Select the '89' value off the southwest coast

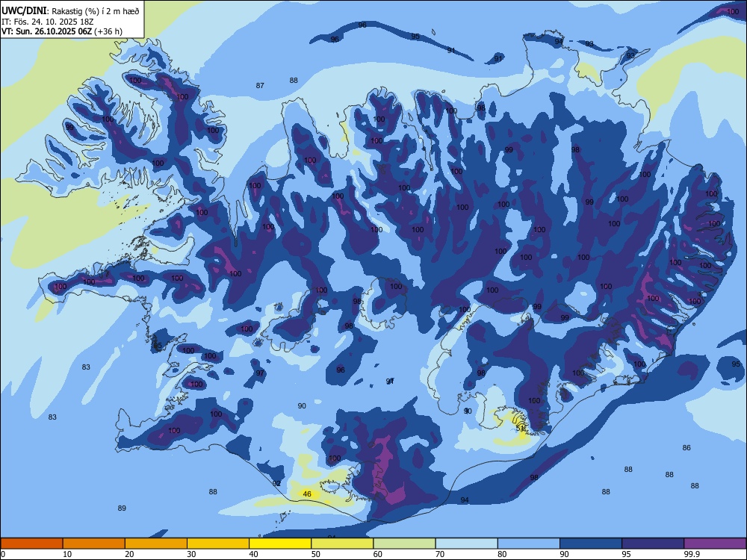click(x=122, y=508)
